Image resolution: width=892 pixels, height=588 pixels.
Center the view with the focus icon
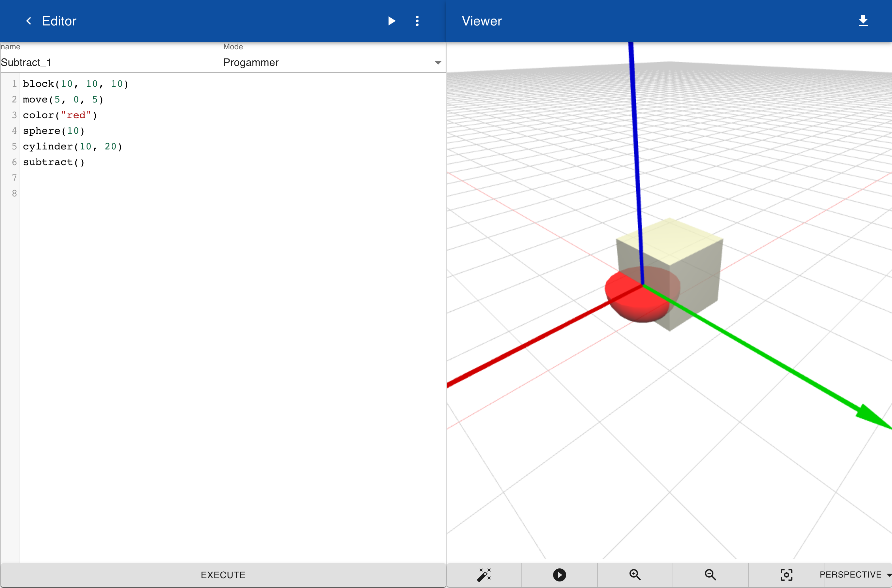pos(786,575)
